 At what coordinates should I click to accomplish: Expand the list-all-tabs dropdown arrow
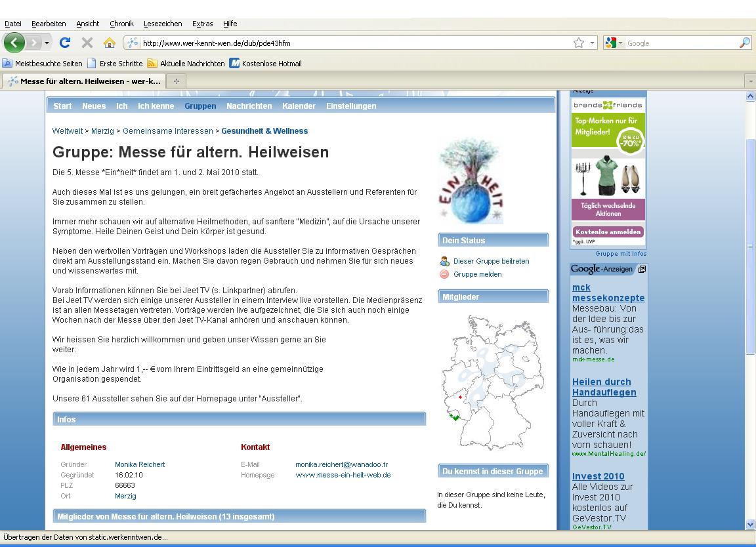point(751,81)
